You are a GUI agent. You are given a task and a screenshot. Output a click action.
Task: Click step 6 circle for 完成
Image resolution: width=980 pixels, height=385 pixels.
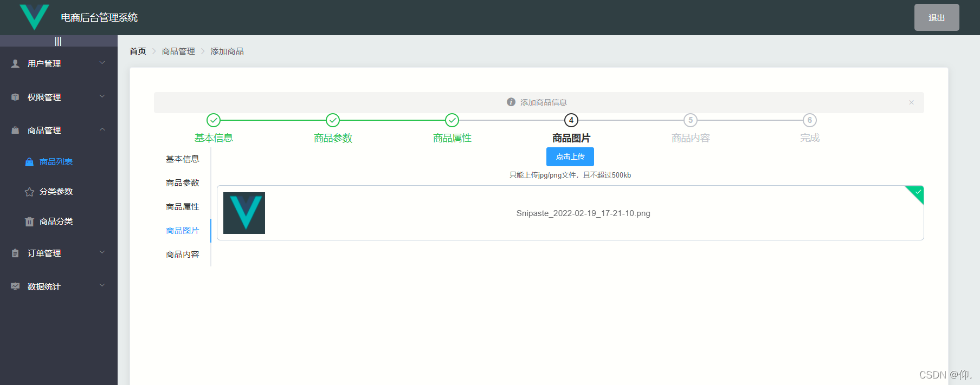(x=810, y=120)
